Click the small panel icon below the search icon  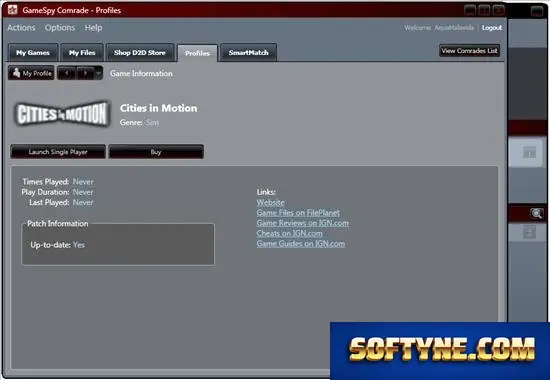529,233
